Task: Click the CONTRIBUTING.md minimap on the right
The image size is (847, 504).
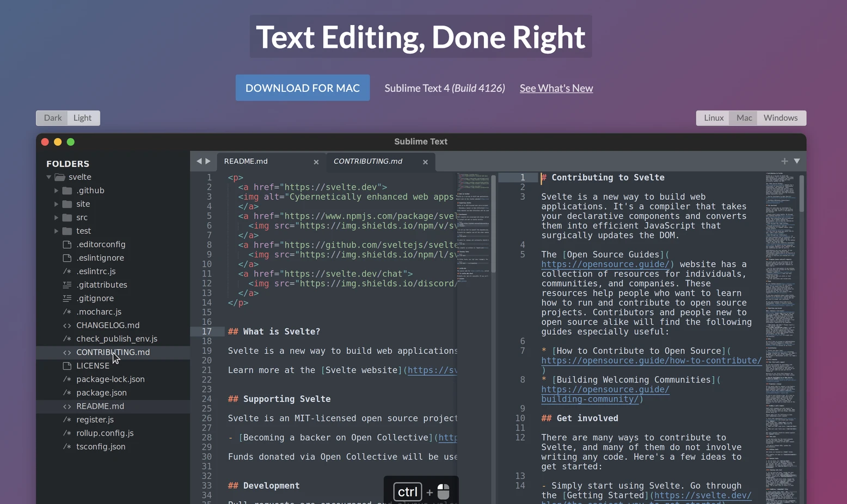Action: click(781, 337)
